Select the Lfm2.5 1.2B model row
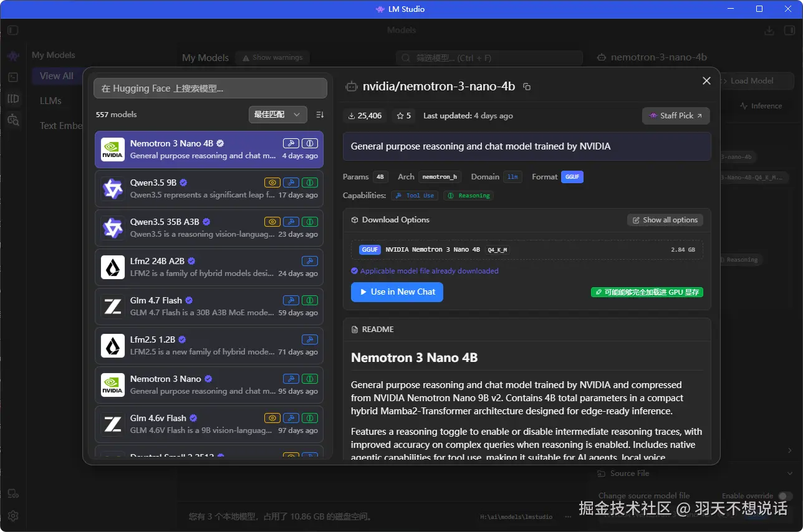 (209, 346)
